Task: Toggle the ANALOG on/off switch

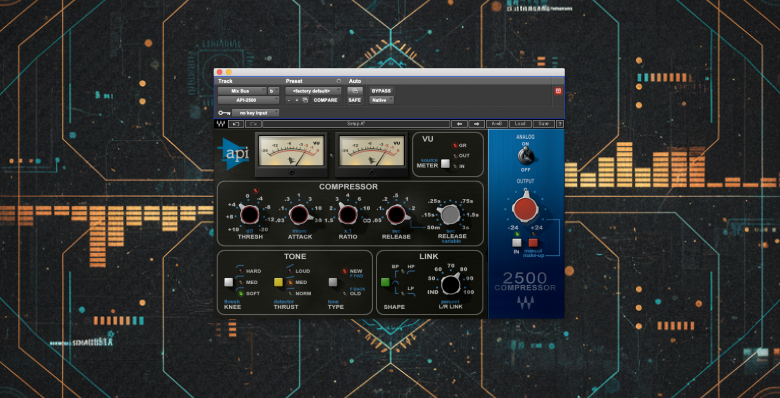Action: pyautogui.click(x=525, y=156)
